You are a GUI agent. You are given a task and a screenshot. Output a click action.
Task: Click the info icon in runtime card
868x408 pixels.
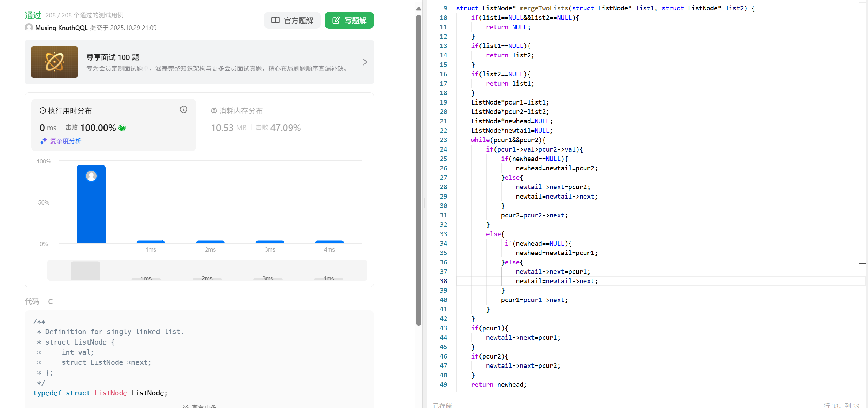pos(184,110)
